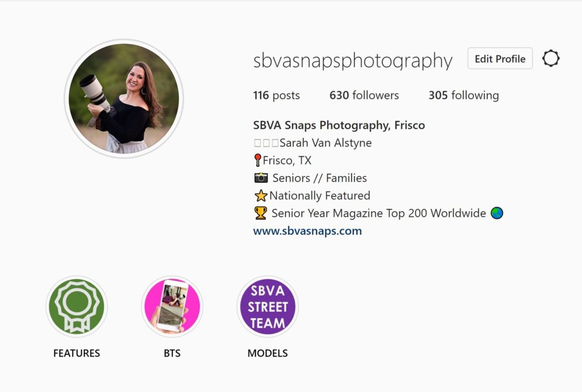Click the globe emoji after Worldwide

tap(496, 213)
